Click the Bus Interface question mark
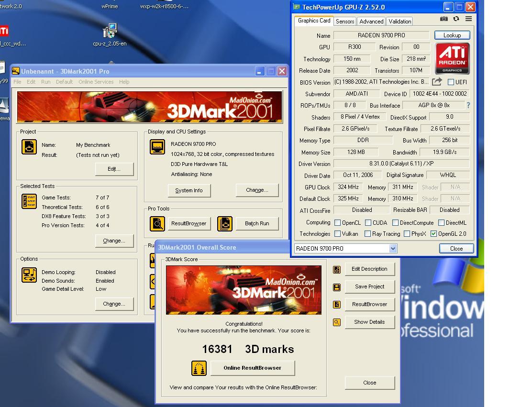This screenshot has height=407, width=532. click(x=468, y=105)
